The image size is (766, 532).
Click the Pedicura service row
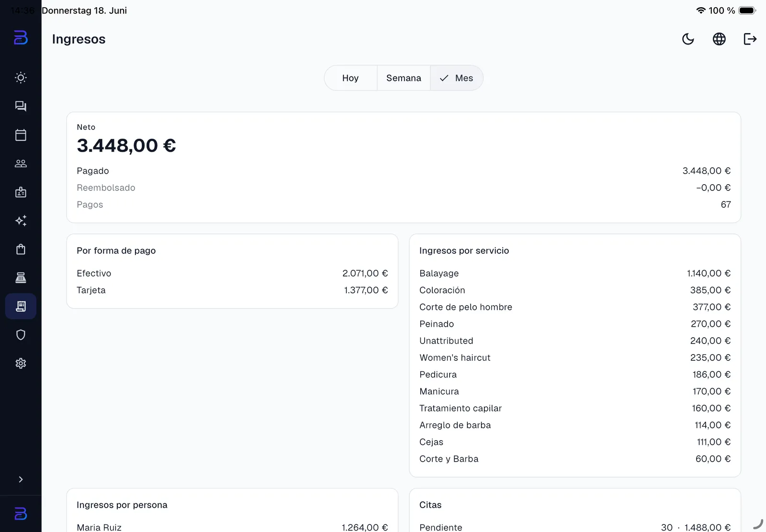click(575, 375)
